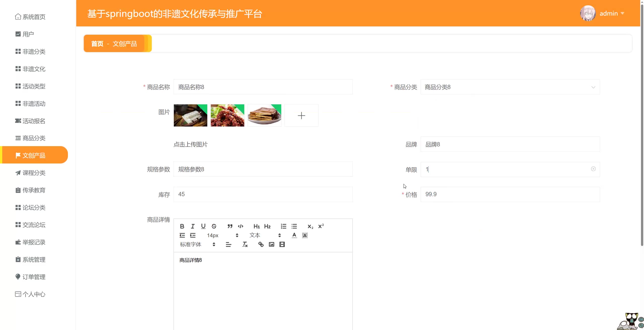The width and height of the screenshot is (644, 330).
Task: Toggle underline formatting in the editor
Action: click(203, 226)
